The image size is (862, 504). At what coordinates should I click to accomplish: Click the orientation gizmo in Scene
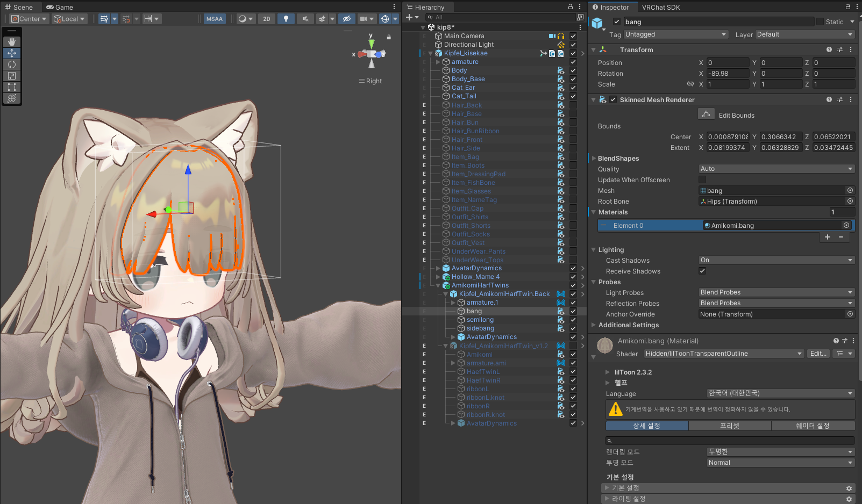371,54
